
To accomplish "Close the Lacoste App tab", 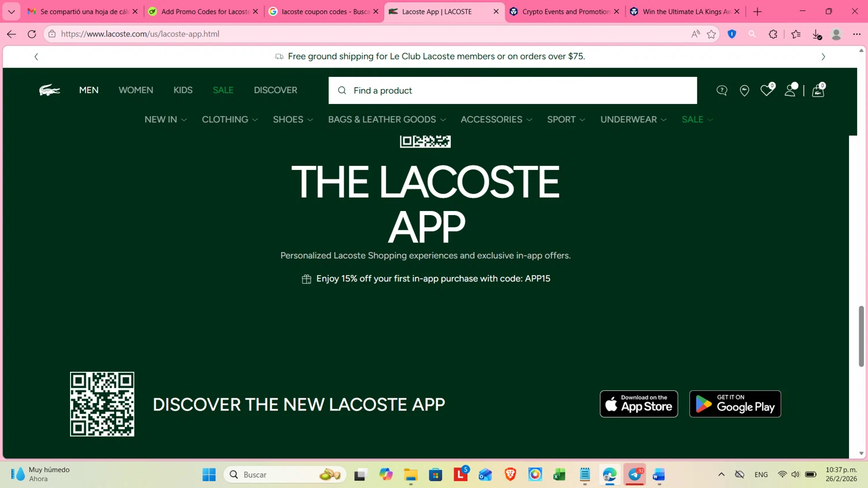I will [x=496, y=12].
